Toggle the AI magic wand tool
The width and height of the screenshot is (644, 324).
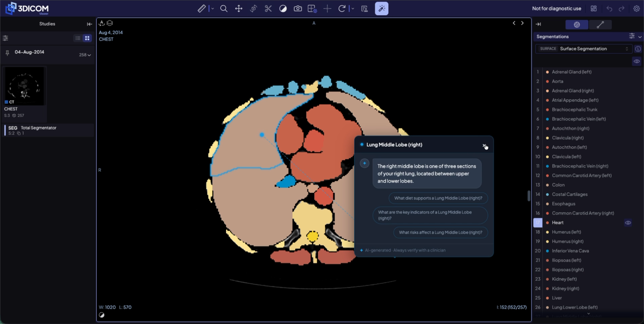point(382,9)
